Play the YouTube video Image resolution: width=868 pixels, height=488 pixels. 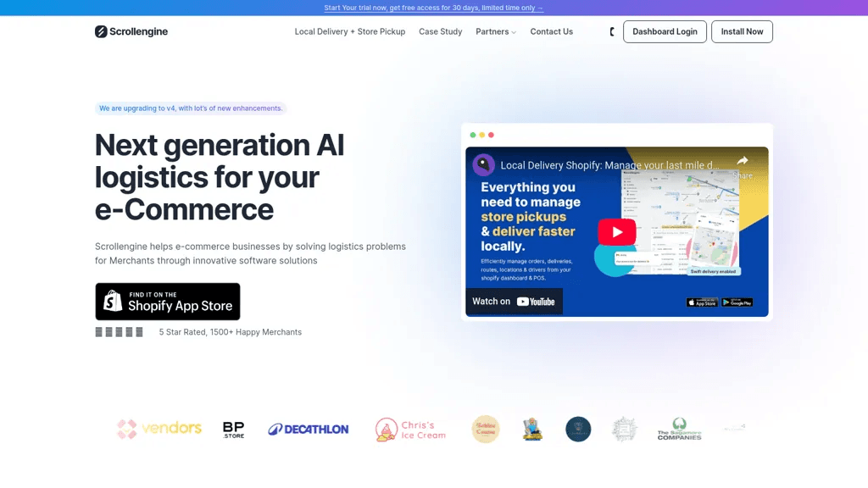tap(617, 232)
